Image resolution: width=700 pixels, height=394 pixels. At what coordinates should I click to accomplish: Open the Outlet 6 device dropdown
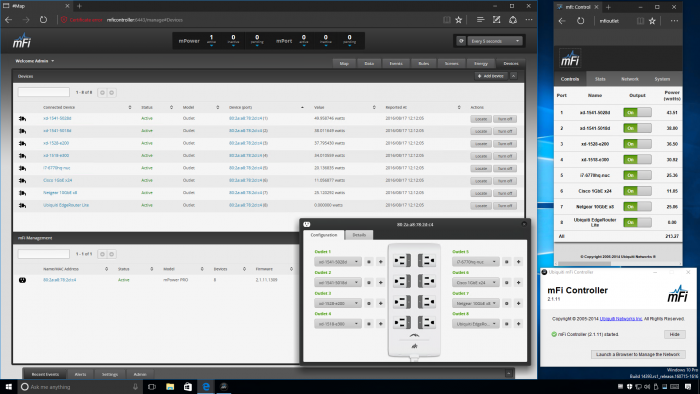click(475, 282)
